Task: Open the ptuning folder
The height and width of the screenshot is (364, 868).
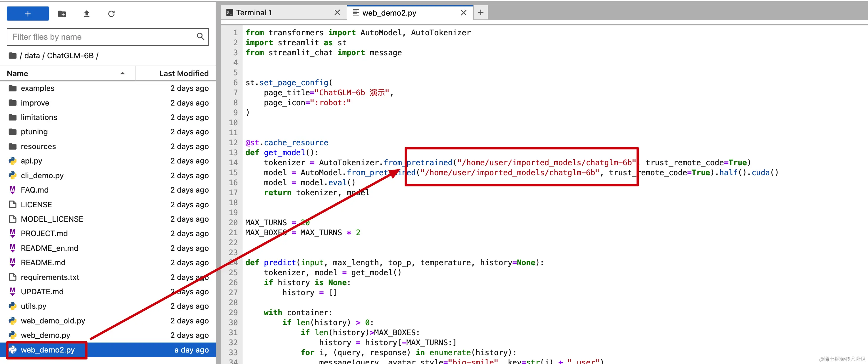Action: (34, 132)
